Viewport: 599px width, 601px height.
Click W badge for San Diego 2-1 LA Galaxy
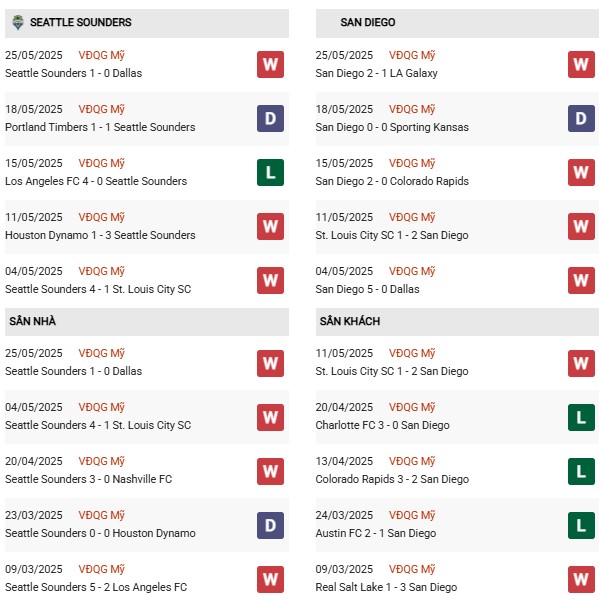[x=581, y=64]
